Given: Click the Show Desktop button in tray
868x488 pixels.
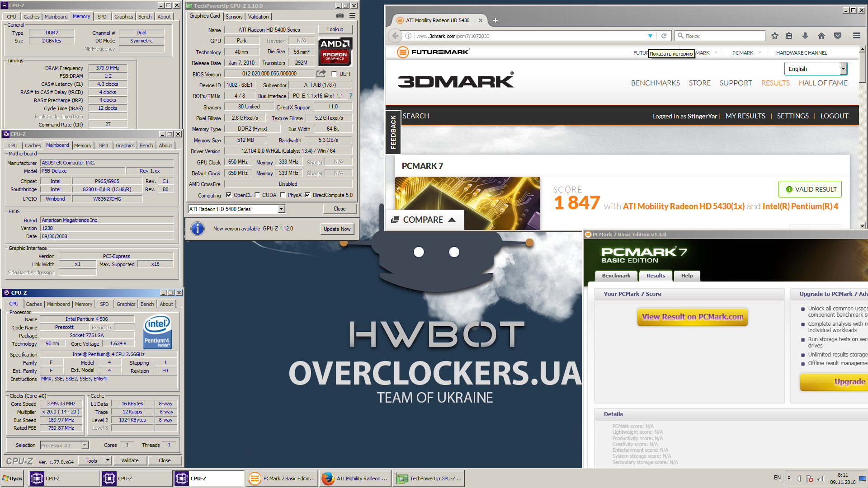Looking at the screenshot, I should 863,478.
